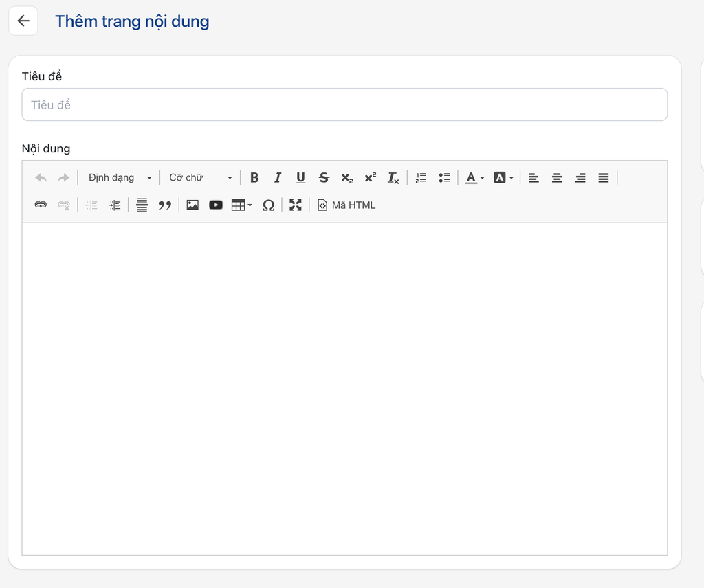This screenshot has height=588, width=704.
Task: Enable underline formatting
Action: click(x=300, y=178)
